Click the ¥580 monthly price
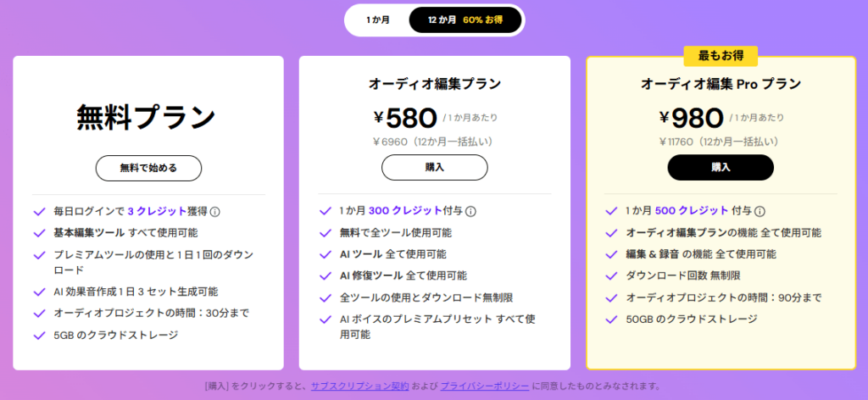The image size is (868, 400). click(406, 118)
